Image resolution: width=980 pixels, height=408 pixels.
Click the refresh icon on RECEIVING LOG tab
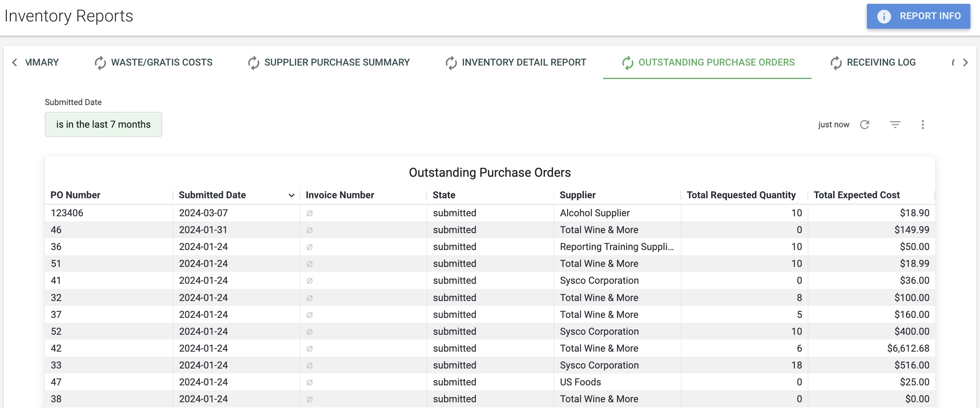click(836, 63)
